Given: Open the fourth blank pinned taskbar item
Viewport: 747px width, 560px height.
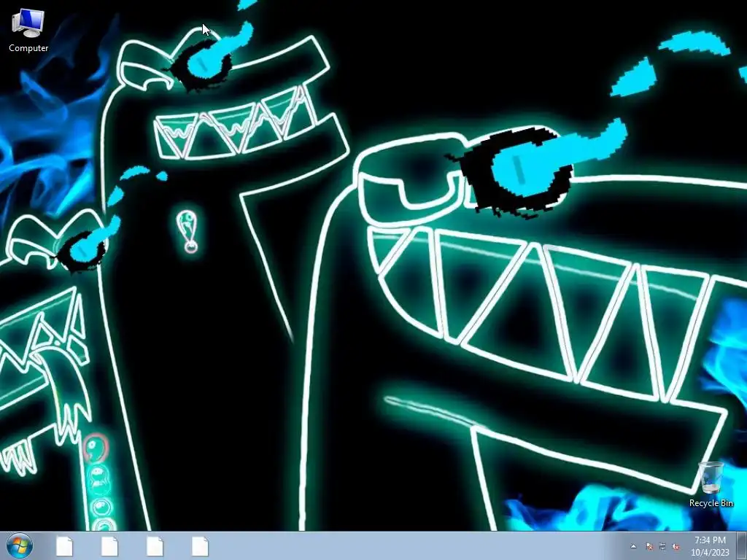Looking at the screenshot, I should coord(200,546).
